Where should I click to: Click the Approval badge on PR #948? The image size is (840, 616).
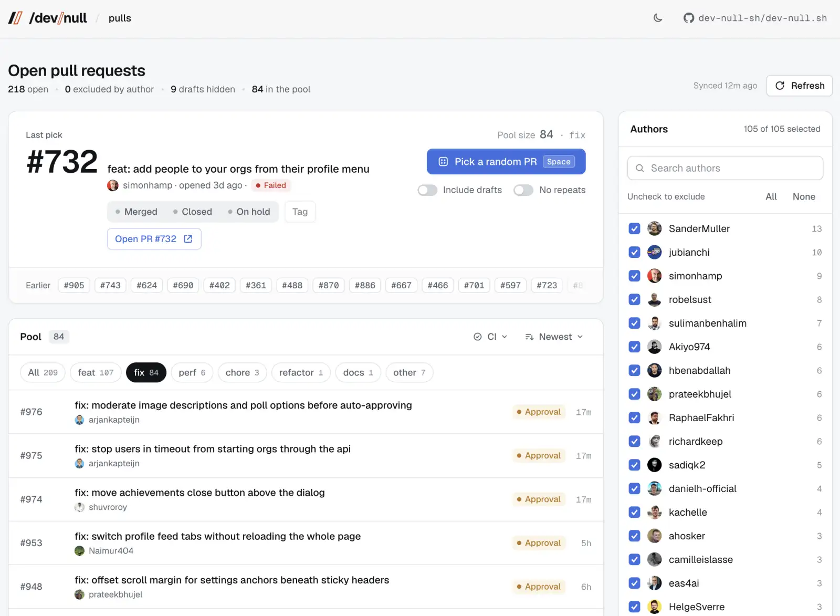coord(539,587)
